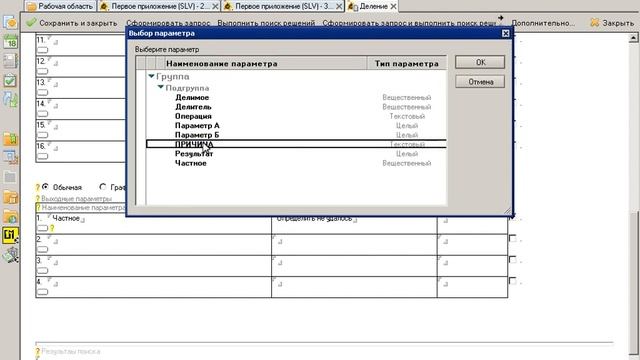
Task: Click the toolbar overflow arrow before Дополнительно
Action: coord(500,18)
